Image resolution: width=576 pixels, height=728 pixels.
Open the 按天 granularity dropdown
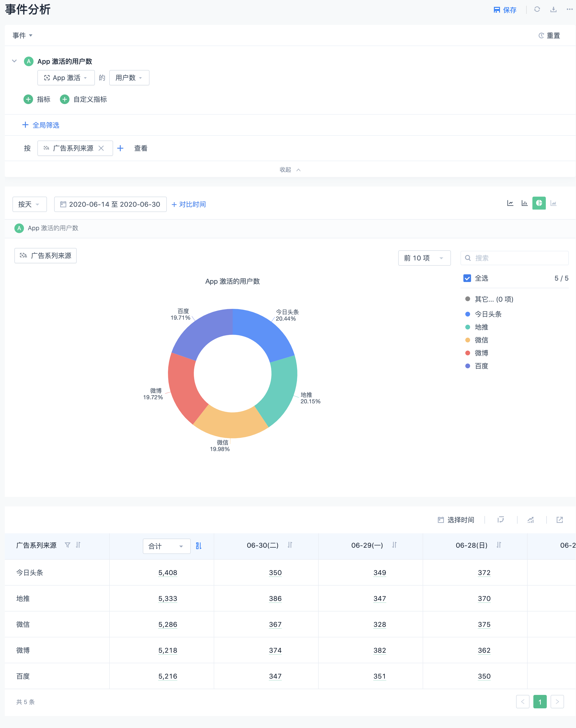(x=29, y=204)
